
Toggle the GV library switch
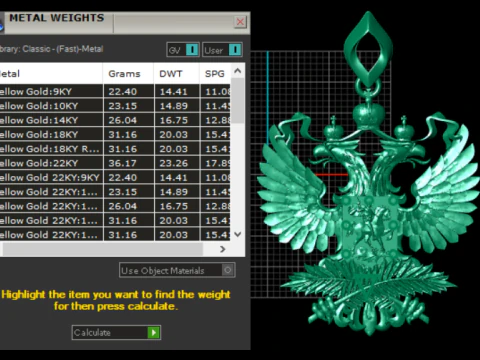click(x=192, y=50)
